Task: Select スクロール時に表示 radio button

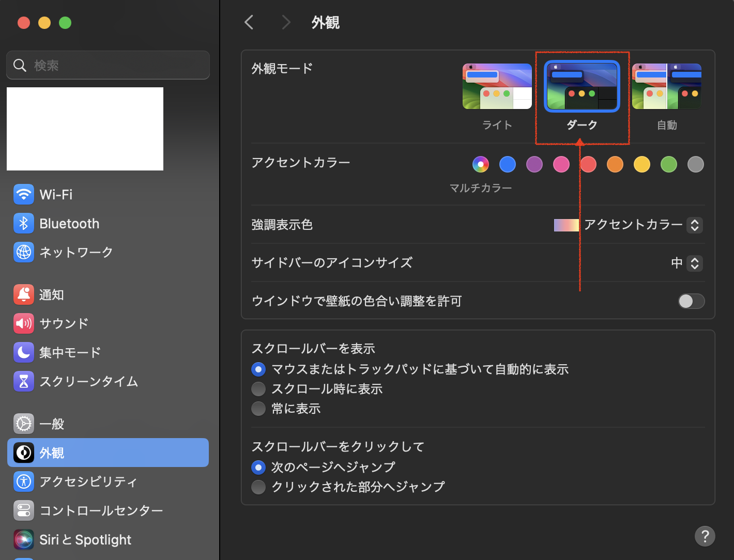Action: click(258, 389)
